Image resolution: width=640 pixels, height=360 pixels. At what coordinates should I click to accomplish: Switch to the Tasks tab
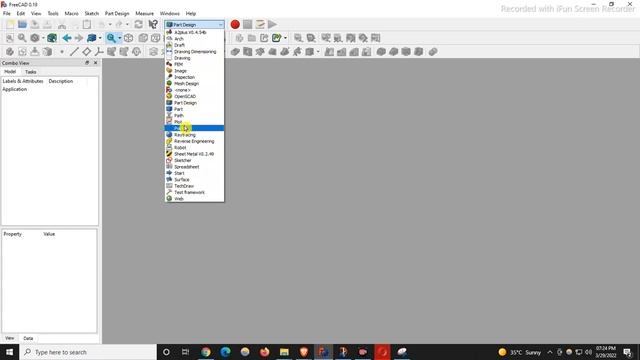pos(31,72)
